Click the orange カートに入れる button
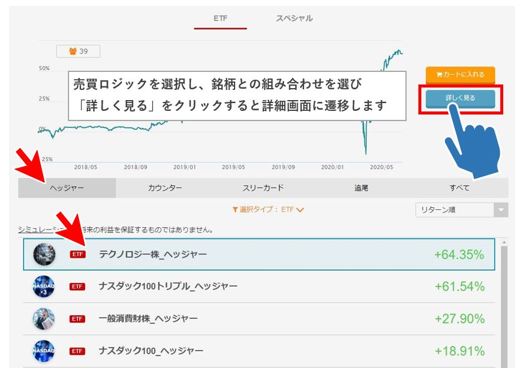The image size is (526, 378). (x=461, y=75)
